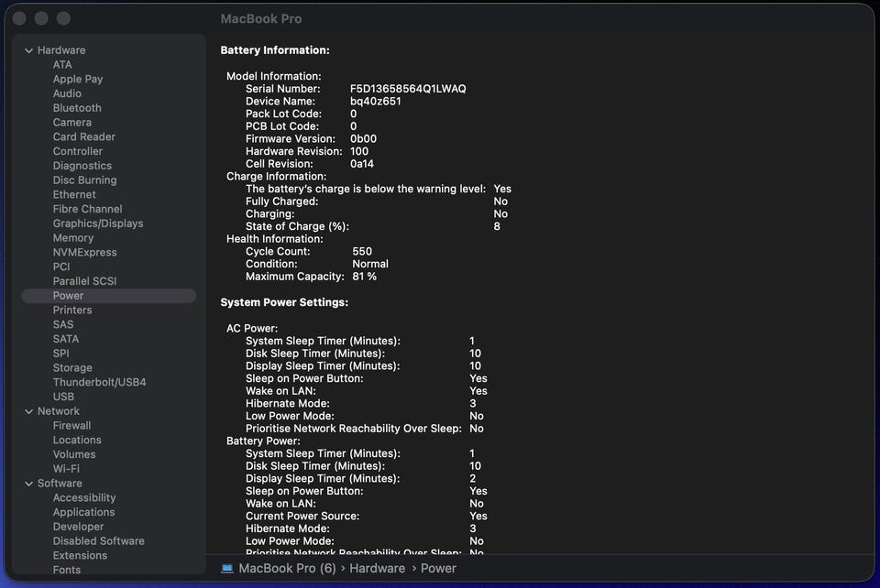The image size is (880, 588).
Task: Click Hardware in the path bar
Action: click(377, 569)
